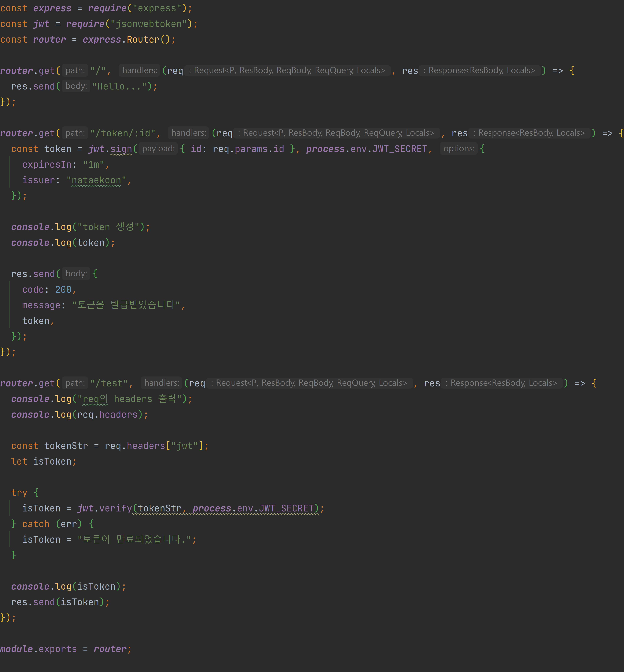Click the Response<ResBody, Locals> hint on "/" route
This screenshot has width=624, height=672.
pos(480,71)
